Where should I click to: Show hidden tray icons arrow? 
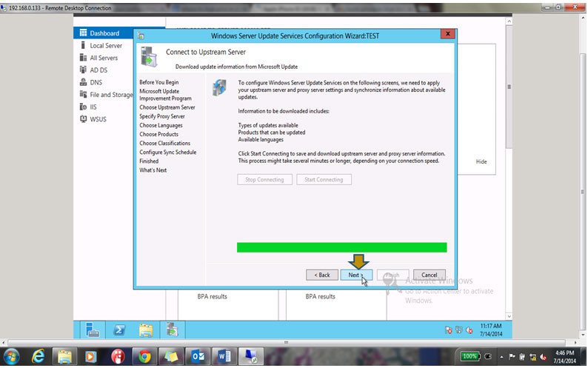[x=501, y=357]
